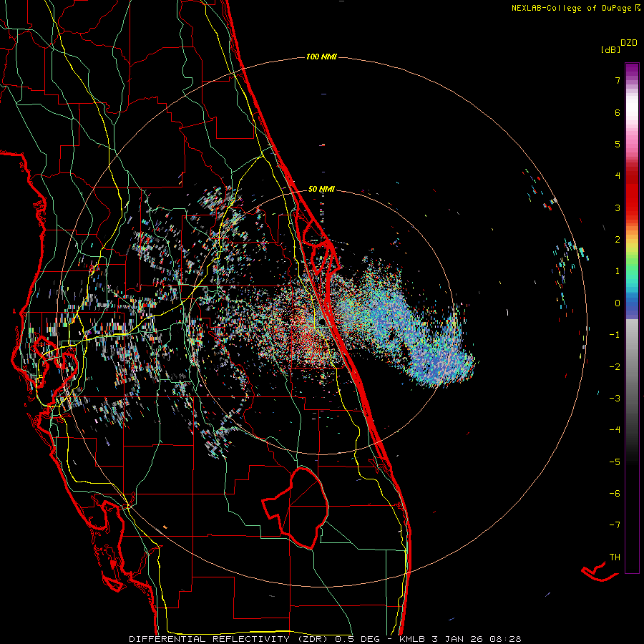Click the 2 value on the color scale
644x644 pixels.
tap(618, 240)
